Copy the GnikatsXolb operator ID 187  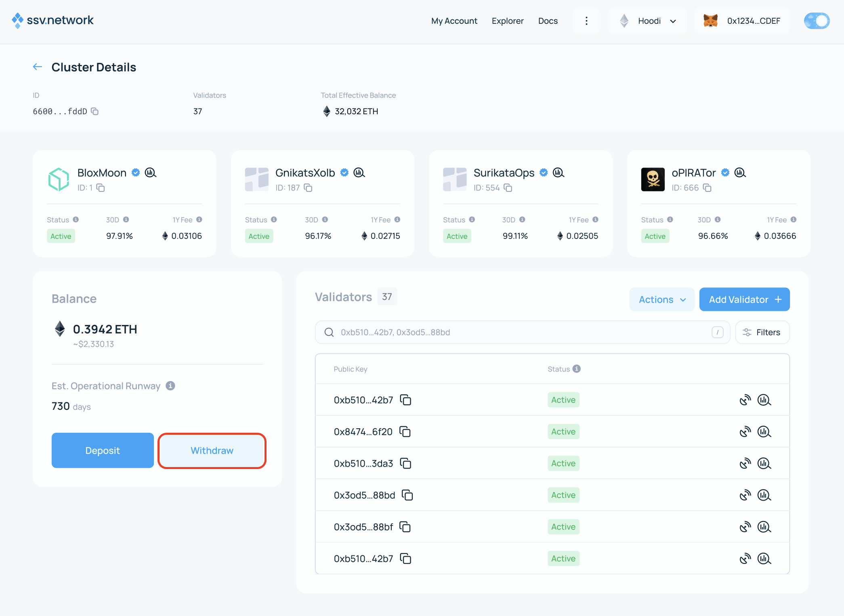coord(308,188)
